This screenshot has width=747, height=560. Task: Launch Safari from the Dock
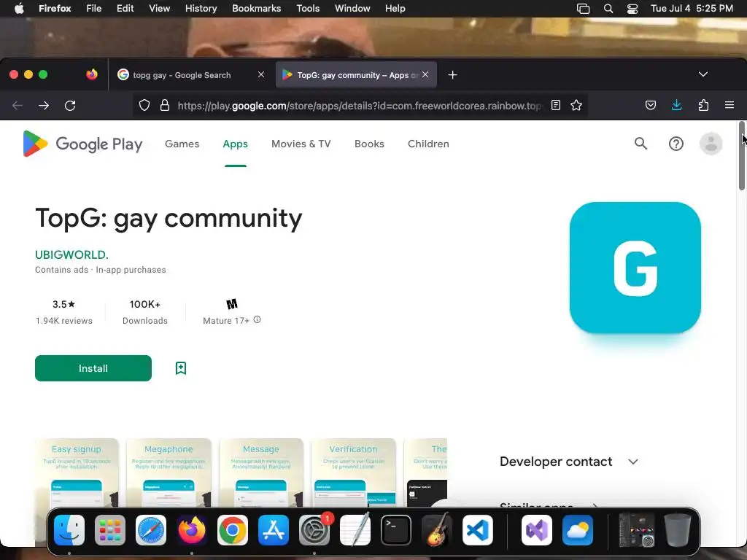[151, 530]
